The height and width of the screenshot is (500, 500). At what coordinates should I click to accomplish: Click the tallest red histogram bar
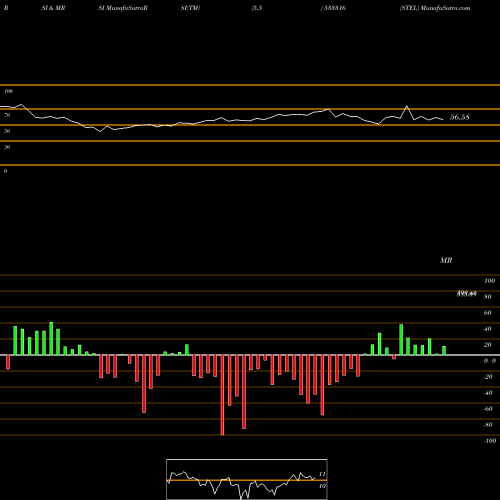(222, 395)
